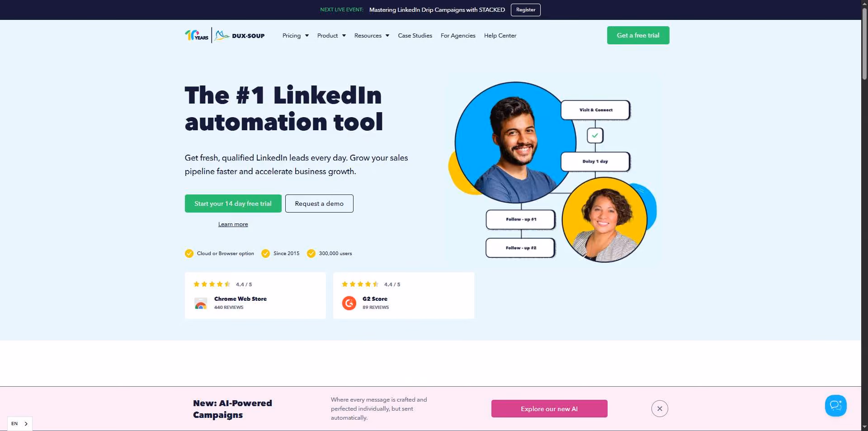Click the Mastering LinkedIn Drip Campaigns event text
Image resolution: width=868 pixels, height=431 pixels.
437,9
